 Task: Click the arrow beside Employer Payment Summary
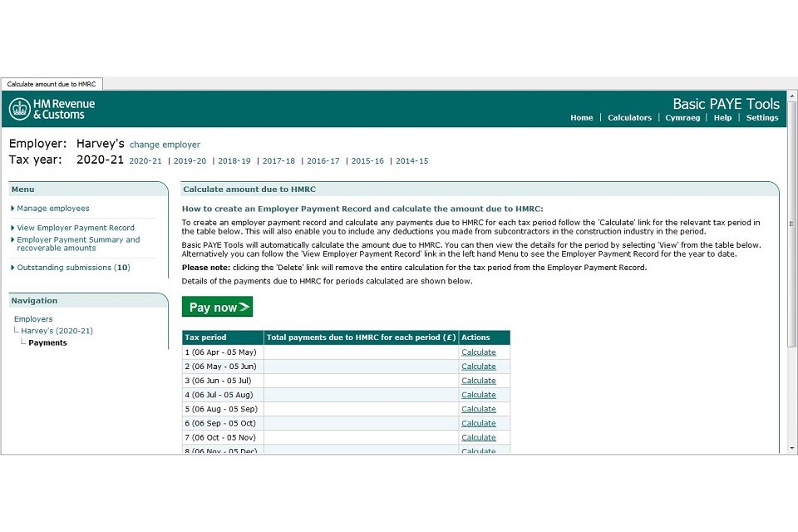[x=12, y=239]
